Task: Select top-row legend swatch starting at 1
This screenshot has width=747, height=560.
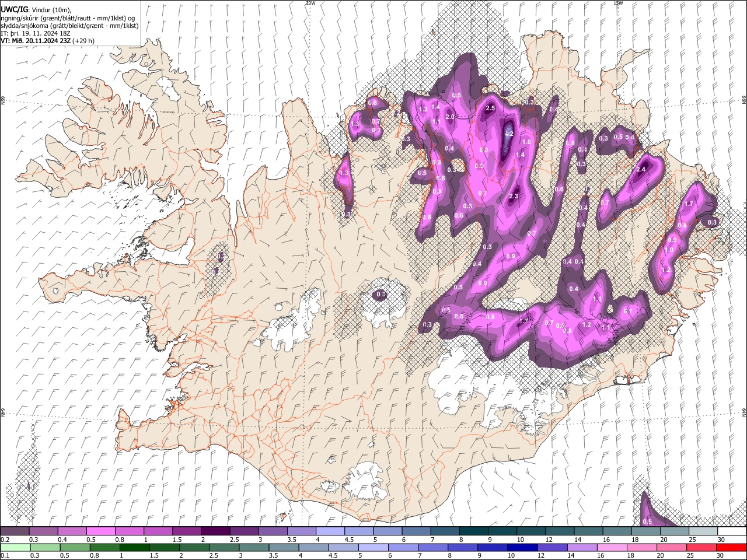Action: [x=158, y=531]
